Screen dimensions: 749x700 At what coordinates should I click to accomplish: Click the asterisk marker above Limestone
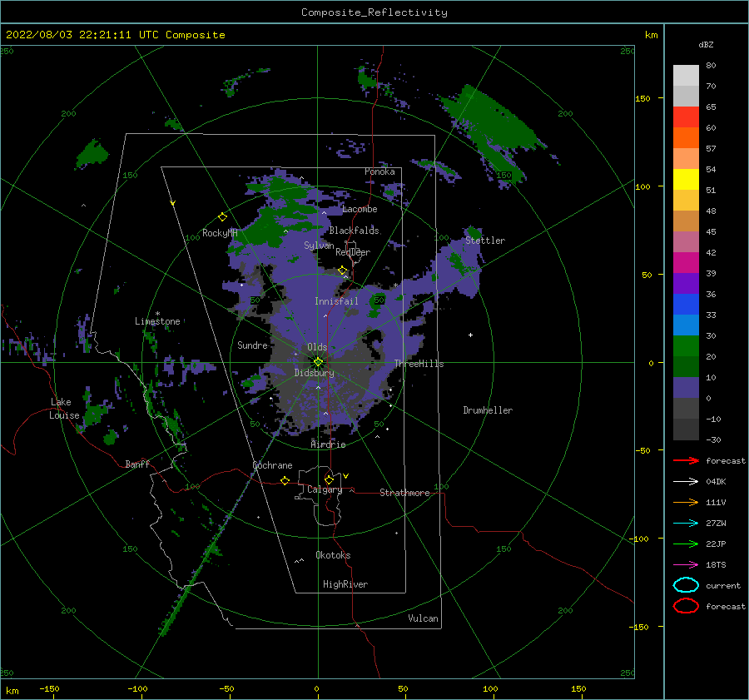(x=157, y=314)
